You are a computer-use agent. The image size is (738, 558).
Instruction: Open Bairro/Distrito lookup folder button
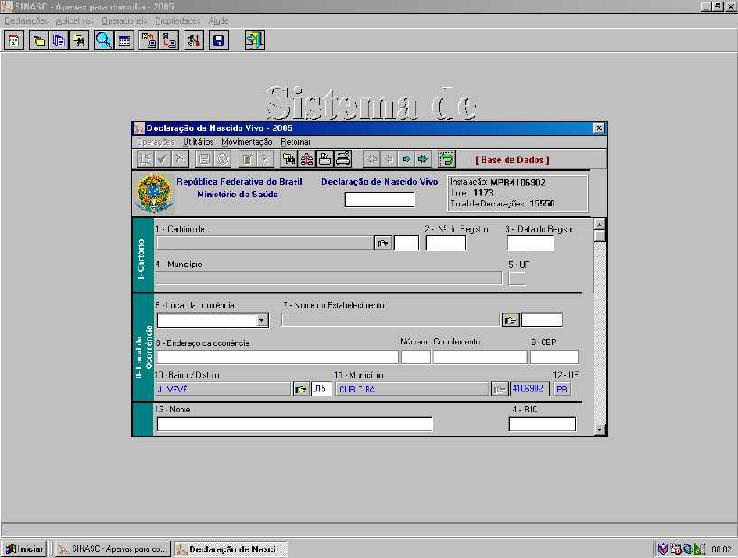[x=300, y=389]
